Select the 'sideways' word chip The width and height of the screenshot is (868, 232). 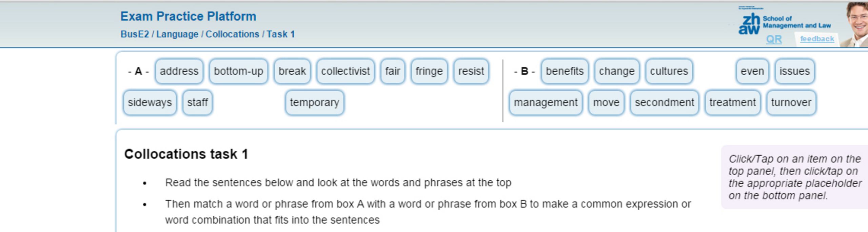150,103
